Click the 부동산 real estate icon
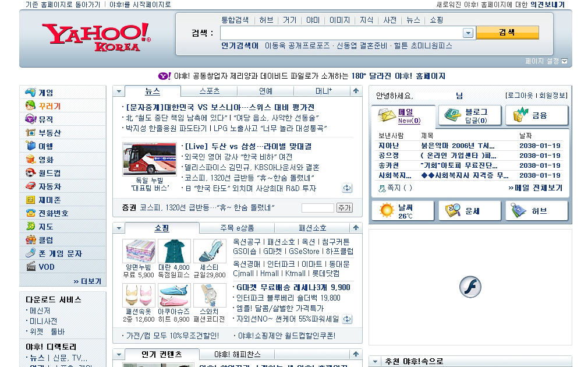 [x=30, y=132]
